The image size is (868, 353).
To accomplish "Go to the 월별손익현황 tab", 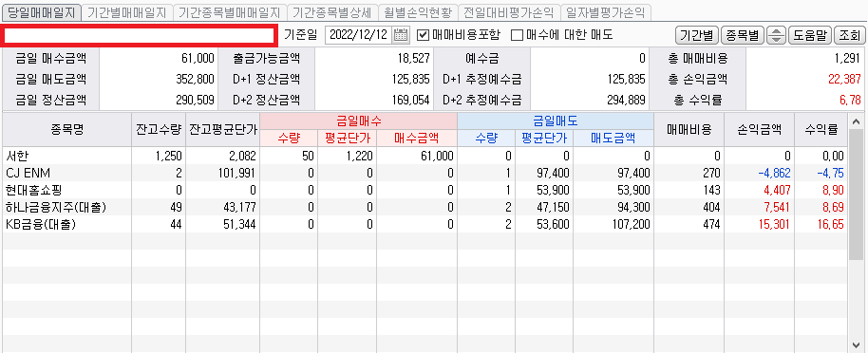I will [x=418, y=11].
